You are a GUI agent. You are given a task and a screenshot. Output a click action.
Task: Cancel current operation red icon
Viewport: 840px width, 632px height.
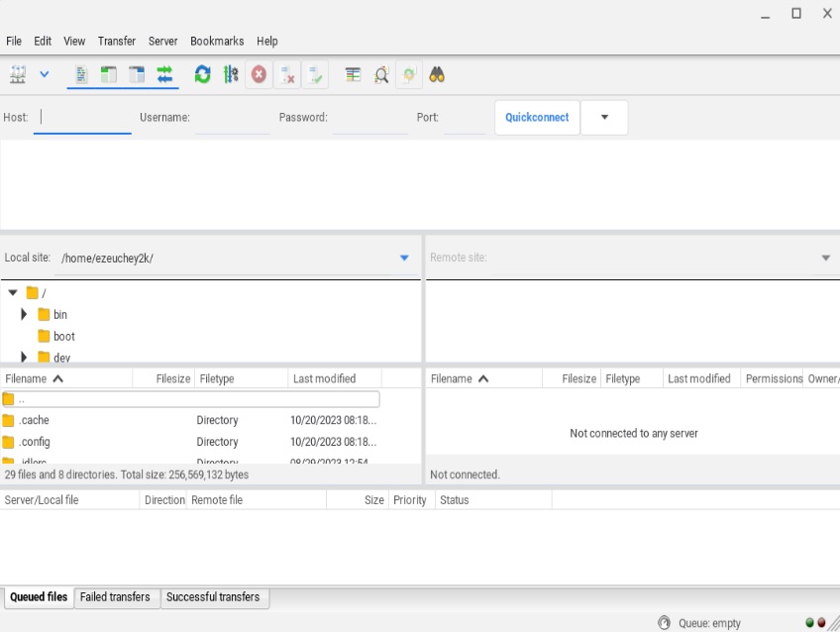(259, 74)
